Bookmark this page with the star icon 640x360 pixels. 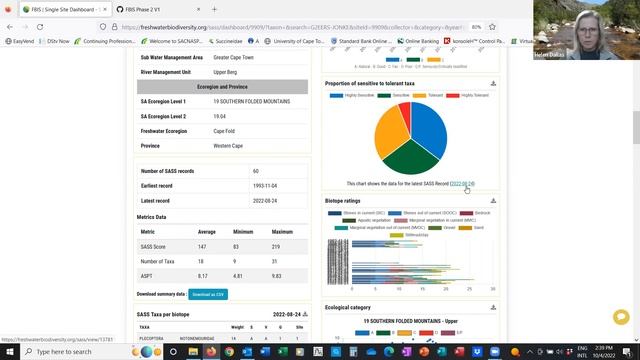tap(492, 27)
